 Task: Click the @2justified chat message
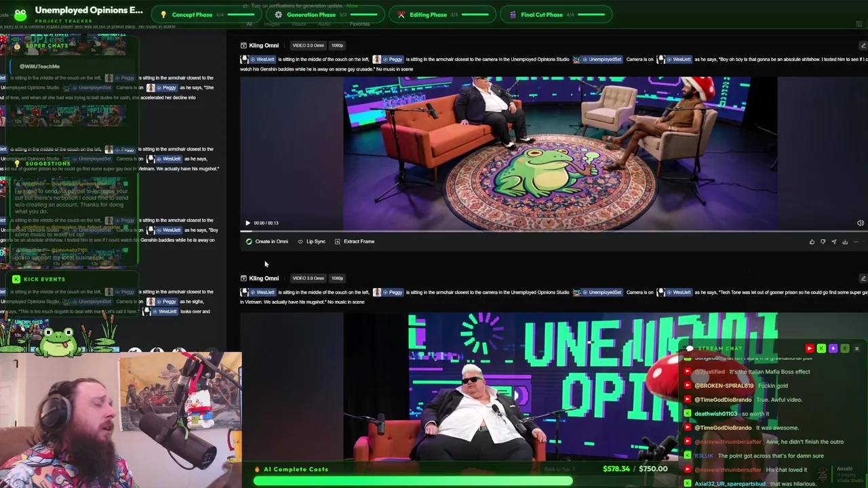[752, 371]
